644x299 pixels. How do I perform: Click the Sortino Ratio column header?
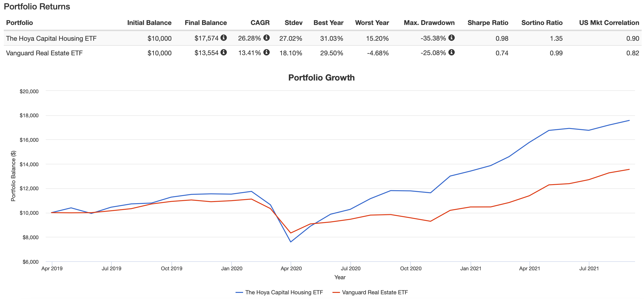[x=542, y=23]
